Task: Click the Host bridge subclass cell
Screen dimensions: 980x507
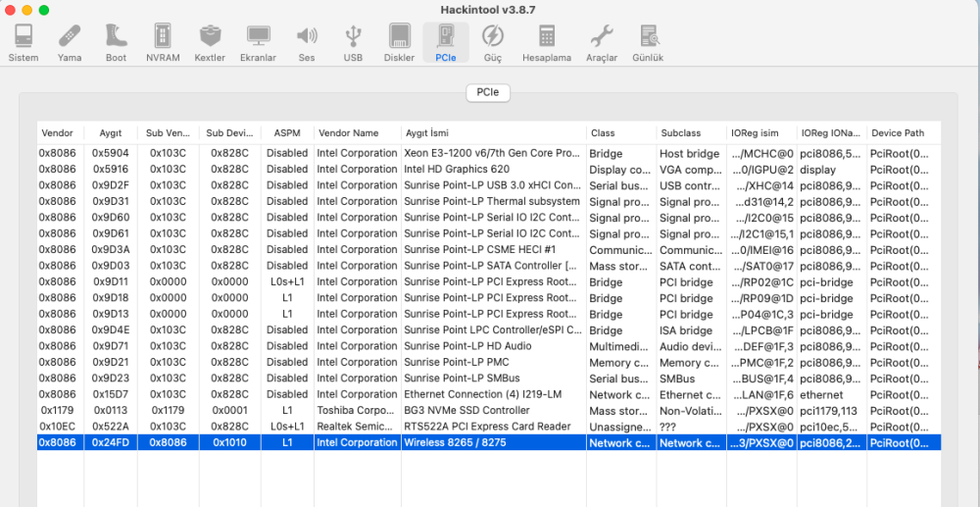Action: [691, 153]
